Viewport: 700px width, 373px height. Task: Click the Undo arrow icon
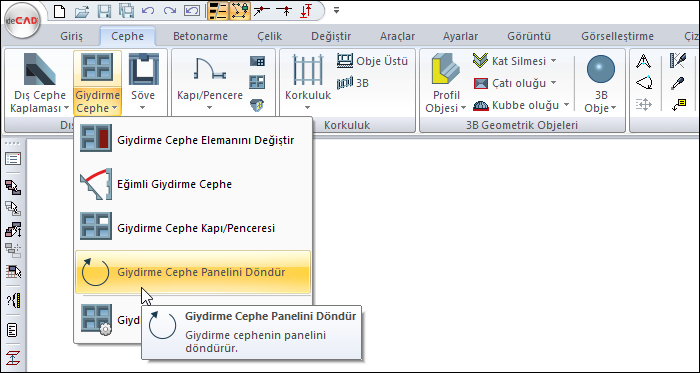point(148,11)
